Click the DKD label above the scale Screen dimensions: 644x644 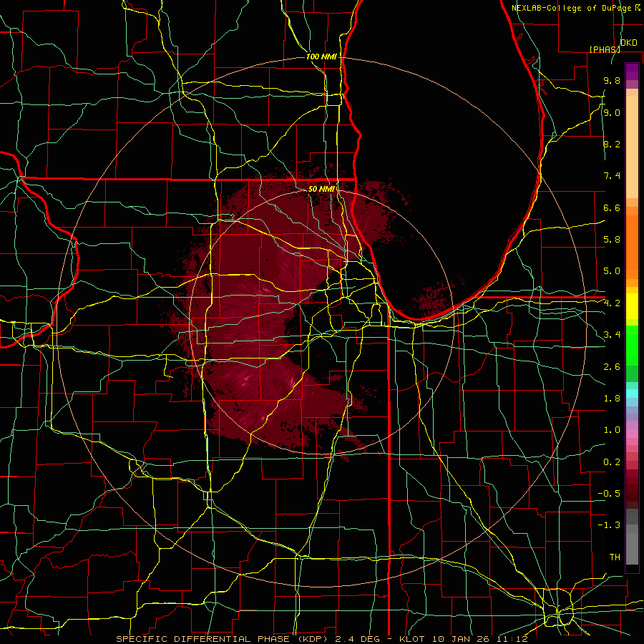(628, 43)
